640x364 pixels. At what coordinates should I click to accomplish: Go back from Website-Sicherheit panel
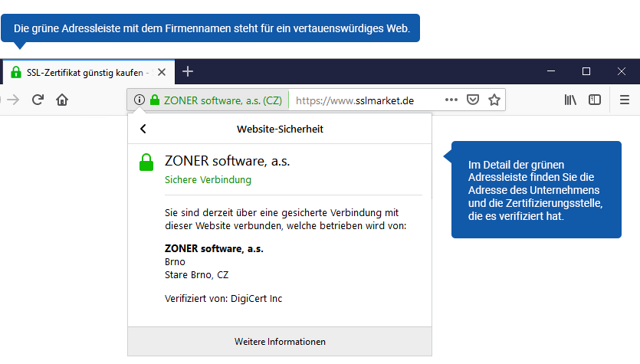click(x=143, y=129)
